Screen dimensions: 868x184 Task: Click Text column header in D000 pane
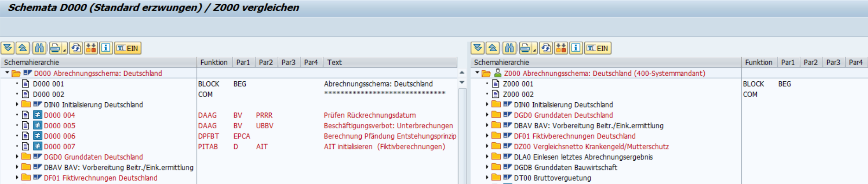tap(390, 62)
